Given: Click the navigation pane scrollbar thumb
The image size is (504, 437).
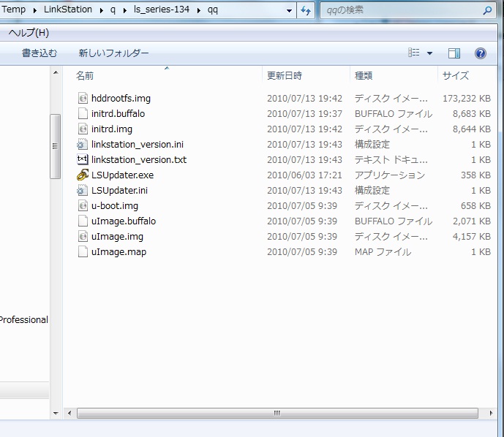Looking at the screenshot, I should [56, 146].
